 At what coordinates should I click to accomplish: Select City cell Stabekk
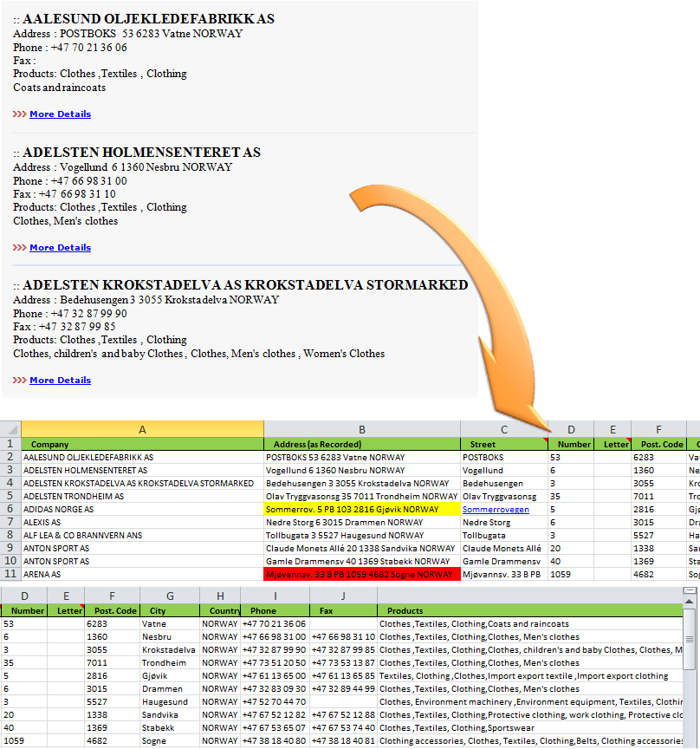pyautogui.click(x=170, y=728)
